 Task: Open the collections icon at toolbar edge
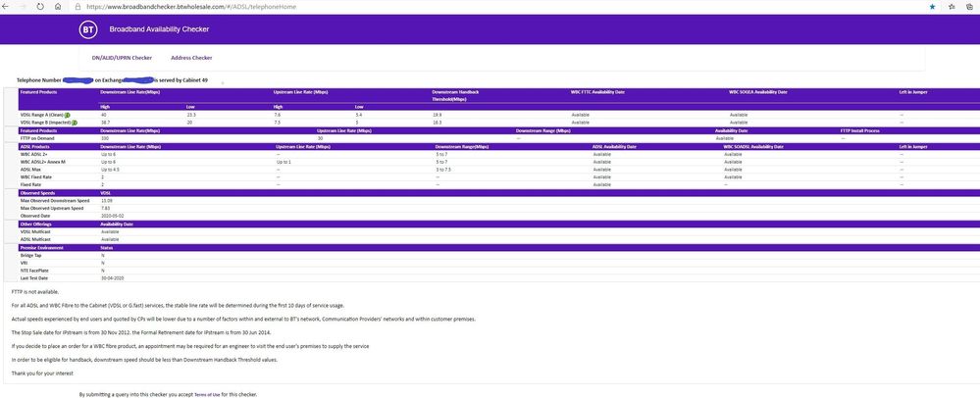pyautogui.click(x=970, y=6)
